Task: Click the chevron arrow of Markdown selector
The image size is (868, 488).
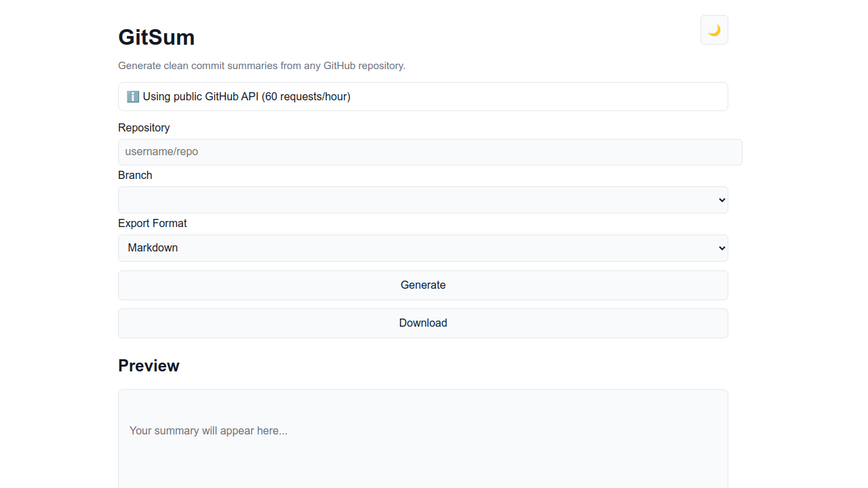Action: [x=722, y=248]
